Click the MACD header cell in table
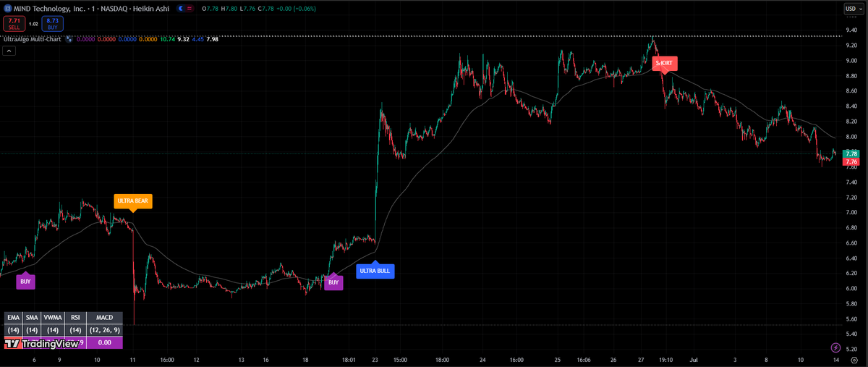 pos(104,317)
